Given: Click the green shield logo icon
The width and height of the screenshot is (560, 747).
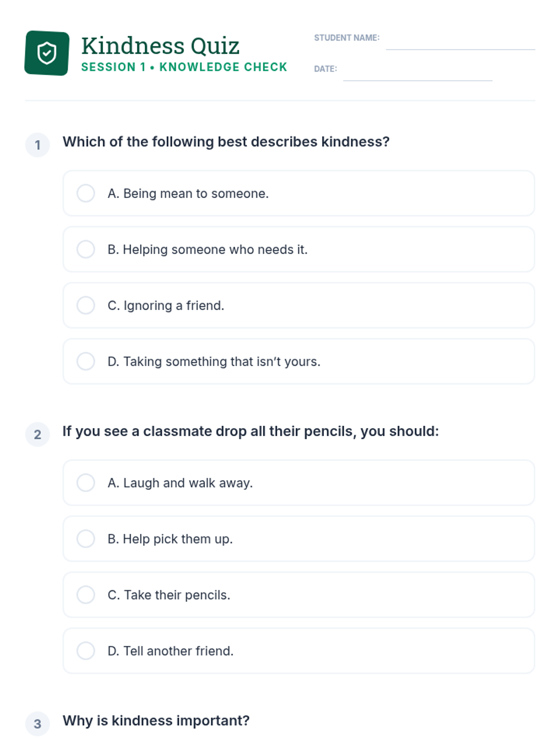Looking at the screenshot, I should point(47,53).
